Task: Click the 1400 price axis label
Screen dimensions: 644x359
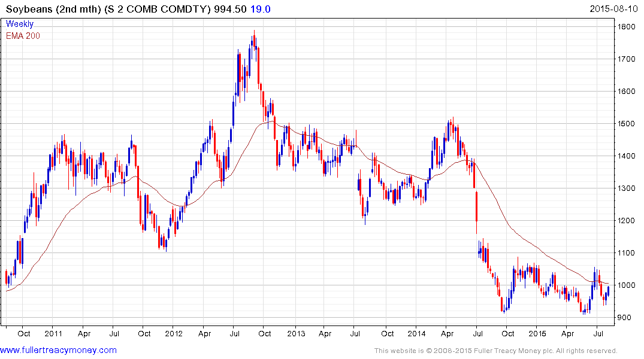Action: (627, 156)
